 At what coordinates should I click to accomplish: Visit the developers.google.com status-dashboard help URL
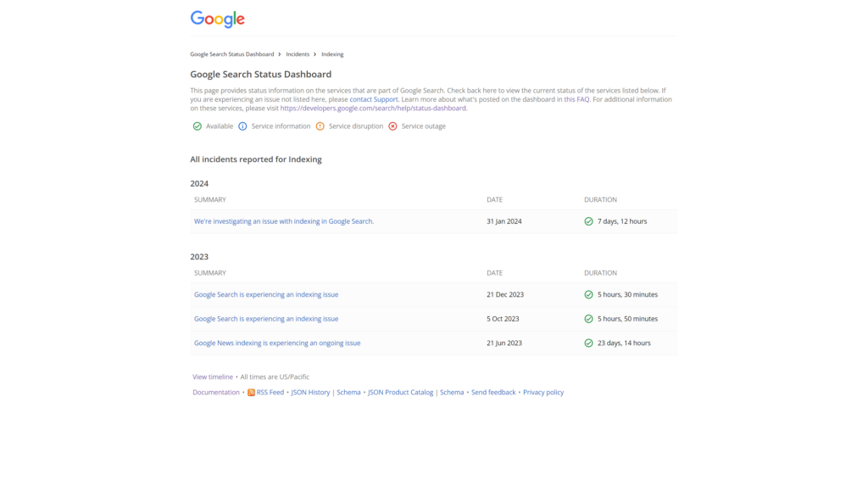click(x=373, y=109)
